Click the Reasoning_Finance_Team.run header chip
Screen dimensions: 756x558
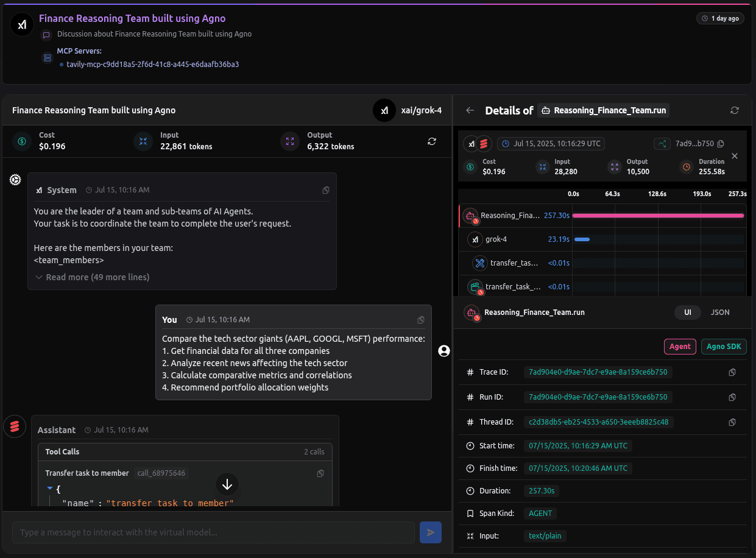[x=604, y=110]
